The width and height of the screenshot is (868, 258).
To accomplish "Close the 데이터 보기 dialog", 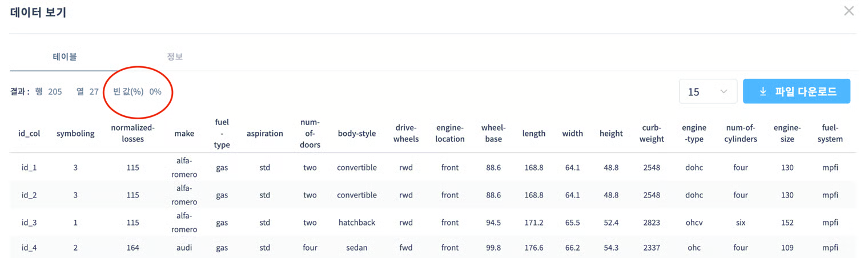I will [849, 11].
